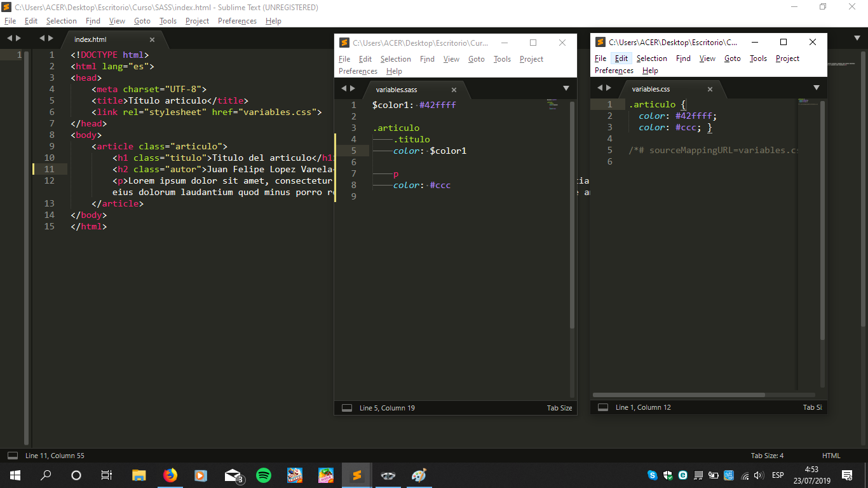Screen dimensions: 868x488
Task: Click the Skype tray icon
Action: click(653, 475)
